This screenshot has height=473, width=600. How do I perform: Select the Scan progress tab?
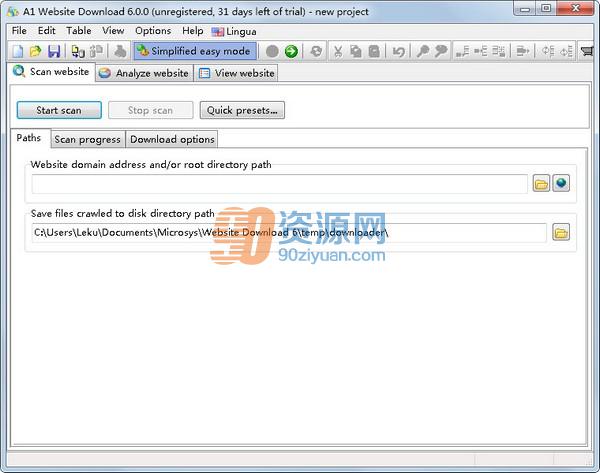point(88,139)
